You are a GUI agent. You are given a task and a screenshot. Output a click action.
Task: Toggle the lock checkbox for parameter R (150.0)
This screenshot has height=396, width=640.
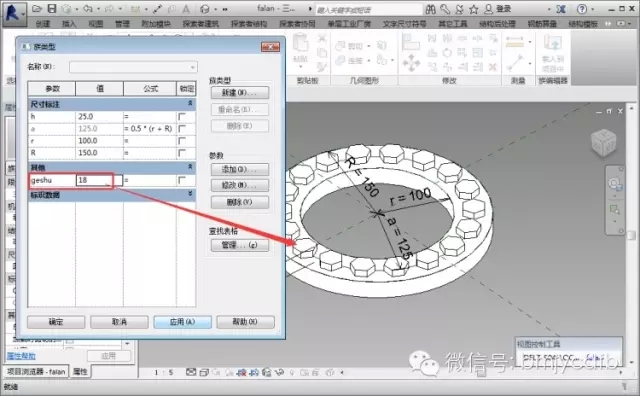point(182,153)
